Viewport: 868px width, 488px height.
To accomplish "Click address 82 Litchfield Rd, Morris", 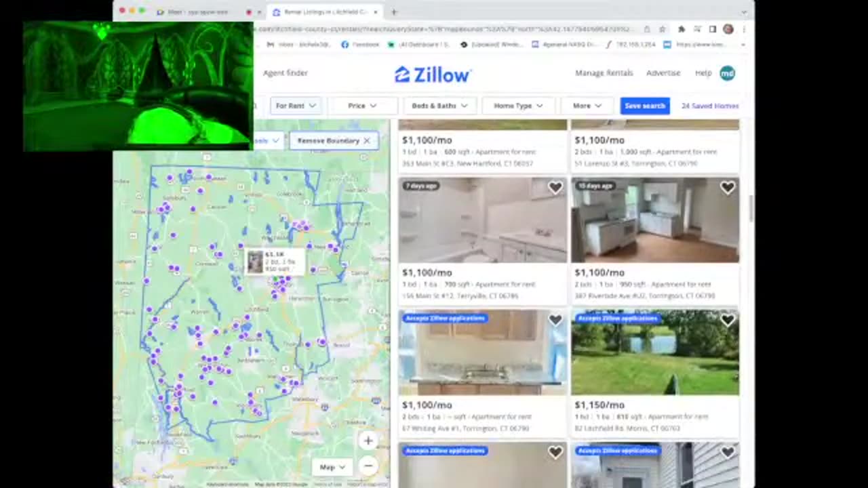I will tap(628, 428).
